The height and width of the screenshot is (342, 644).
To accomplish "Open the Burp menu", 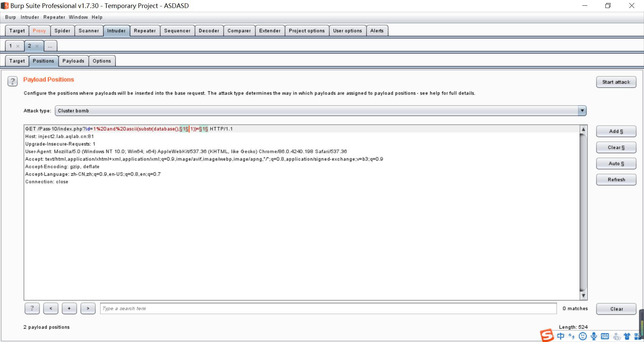I will (x=10, y=17).
